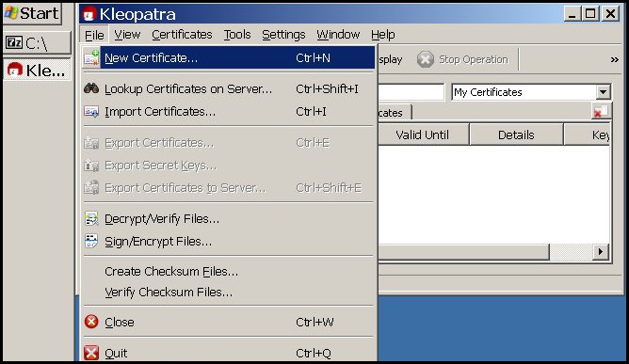
Task: Select Import Certificates... menu entry
Action: pos(228,111)
